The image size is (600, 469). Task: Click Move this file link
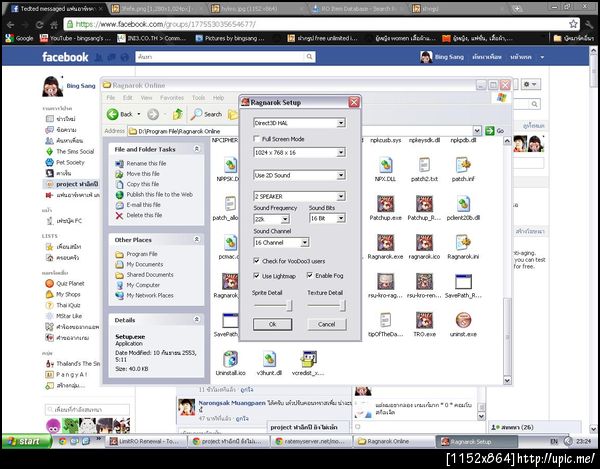[143, 174]
